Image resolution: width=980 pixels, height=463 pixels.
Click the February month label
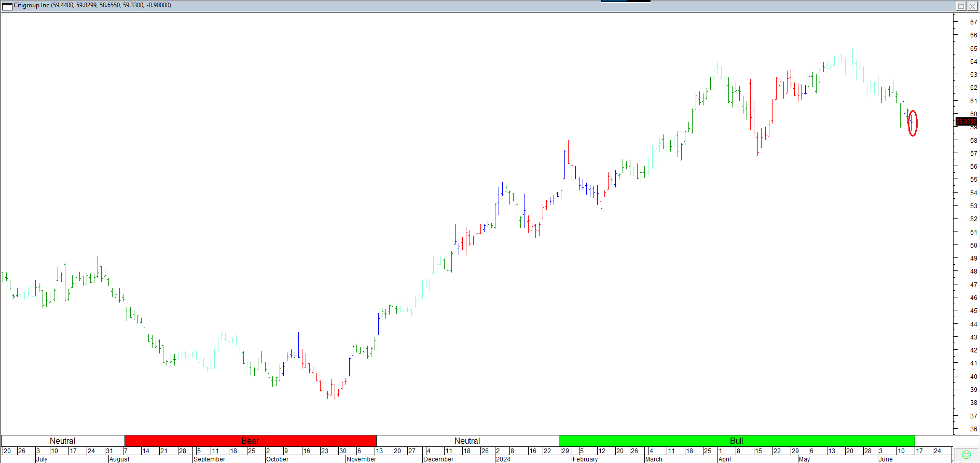click(x=585, y=459)
